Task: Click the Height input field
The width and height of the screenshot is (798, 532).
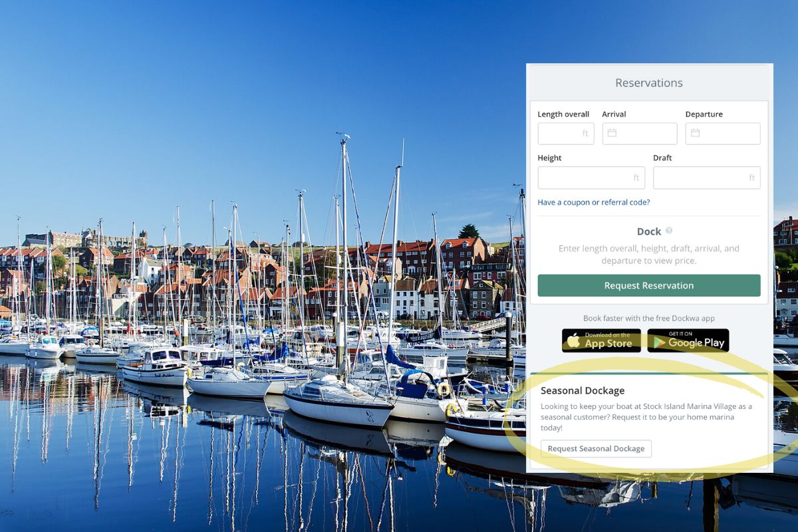Action: click(x=591, y=178)
